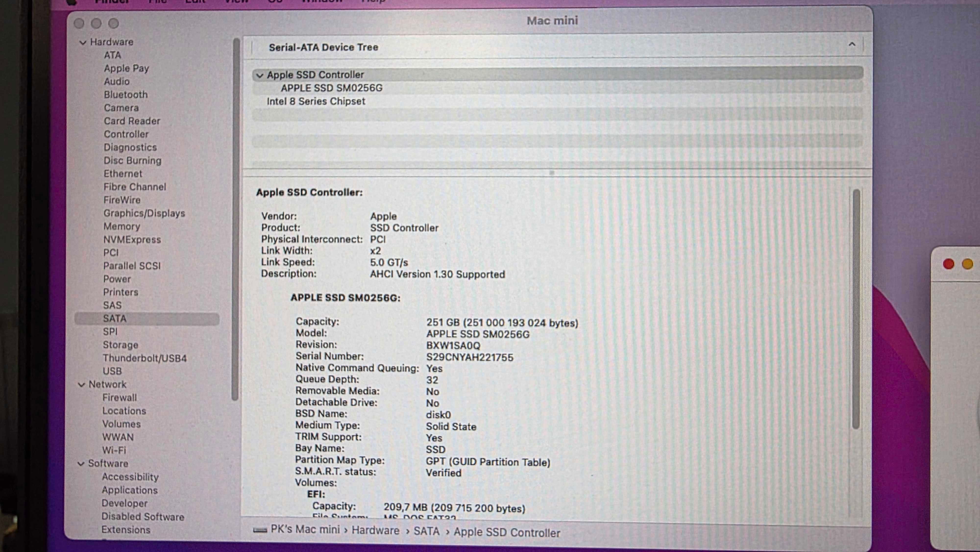This screenshot has height=552, width=980.
Task: Select Storage in the sidebar
Action: click(120, 345)
